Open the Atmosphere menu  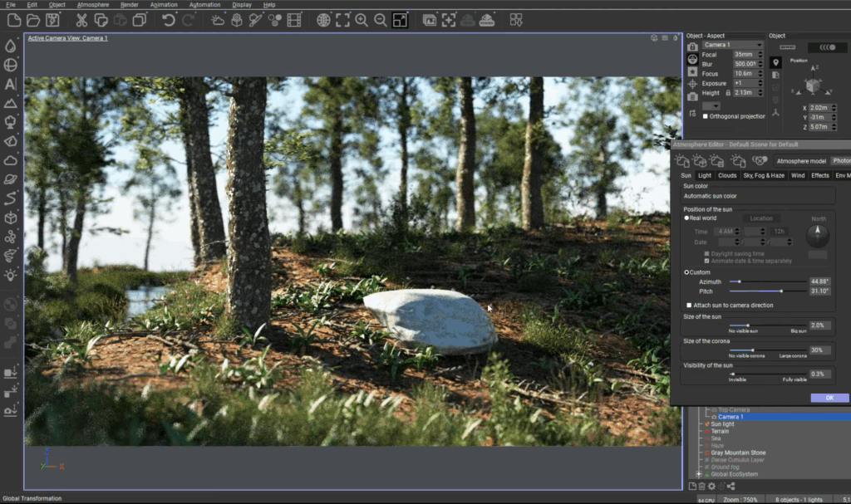(92, 5)
